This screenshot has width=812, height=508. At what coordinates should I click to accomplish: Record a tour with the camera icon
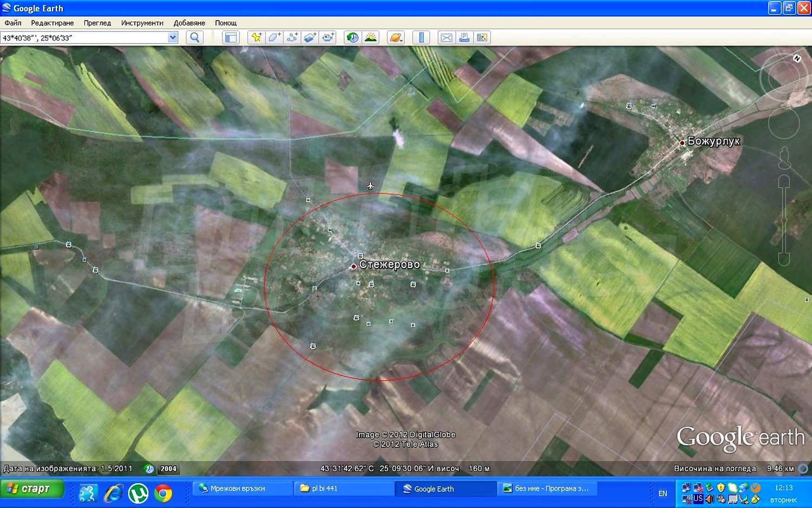(x=328, y=37)
